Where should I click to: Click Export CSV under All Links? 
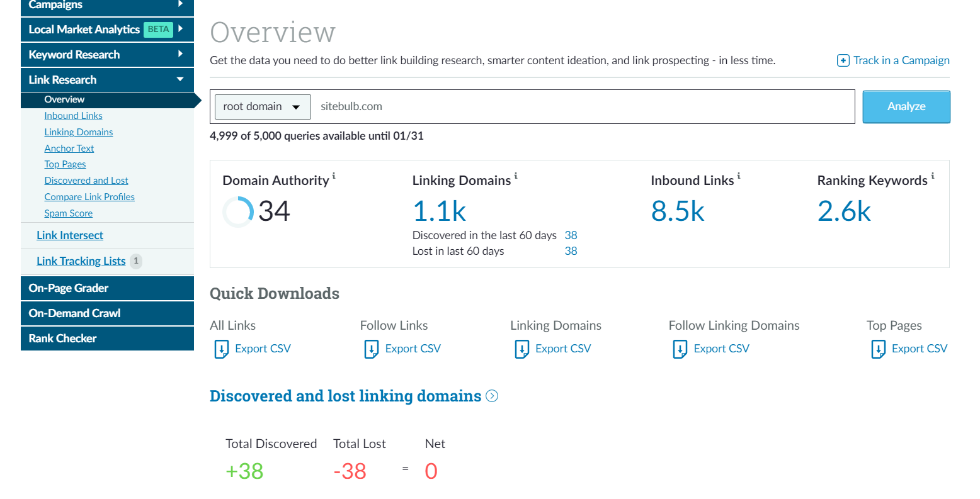click(263, 349)
